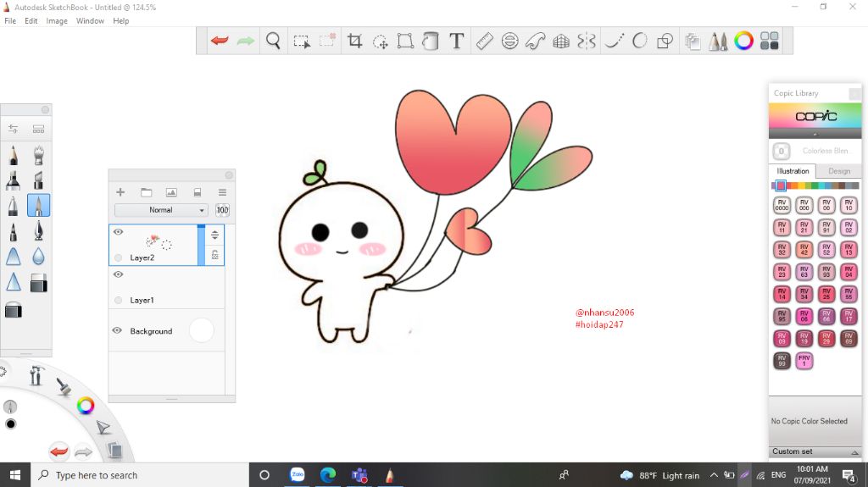Select the Predictive Stroke tool
Screen dimensions: 868x487
pos(639,41)
